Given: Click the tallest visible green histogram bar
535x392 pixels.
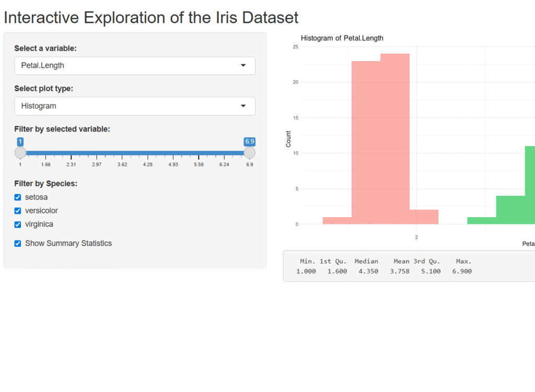Looking at the screenshot, I should pyautogui.click(x=530, y=185).
